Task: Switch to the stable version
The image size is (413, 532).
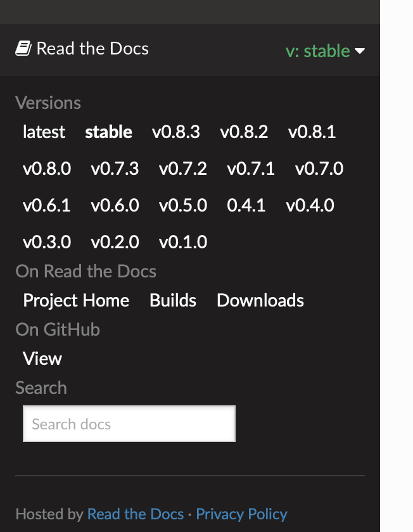Action: [108, 132]
